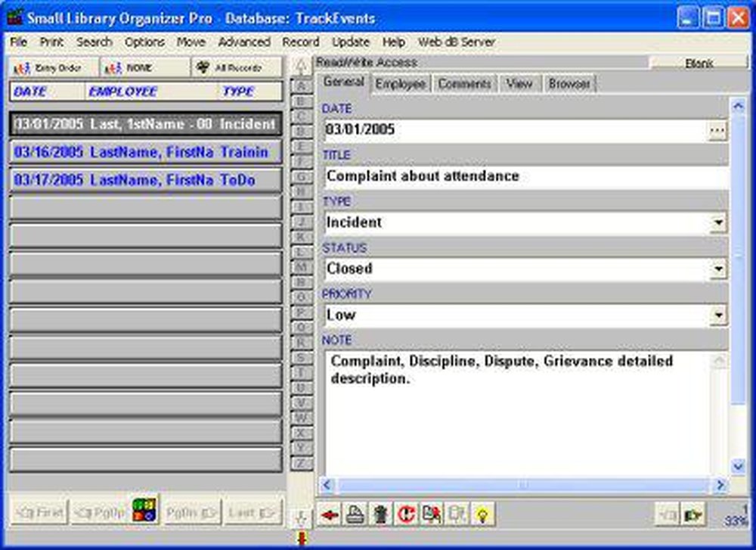Click the All Records button
The height and width of the screenshot is (550, 756).
pyautogui.click(x=235, y=67)
